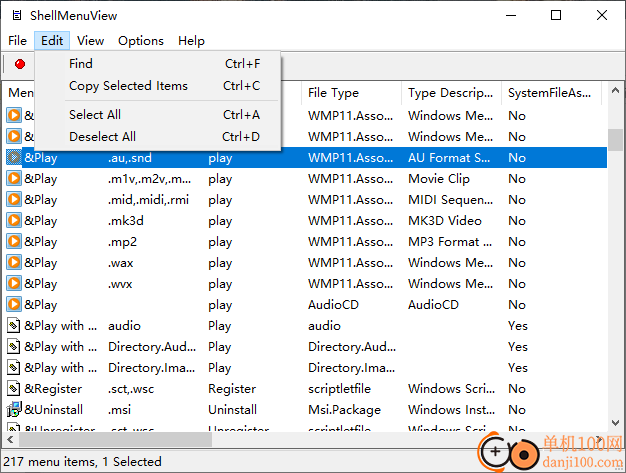
Task: Open the View menu
Action: tap(91, 41)
